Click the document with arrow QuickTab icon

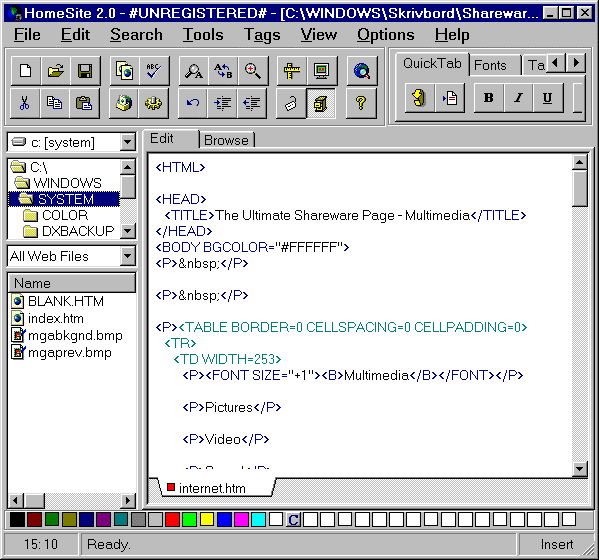pyautogui.click(x=450, y=98)
